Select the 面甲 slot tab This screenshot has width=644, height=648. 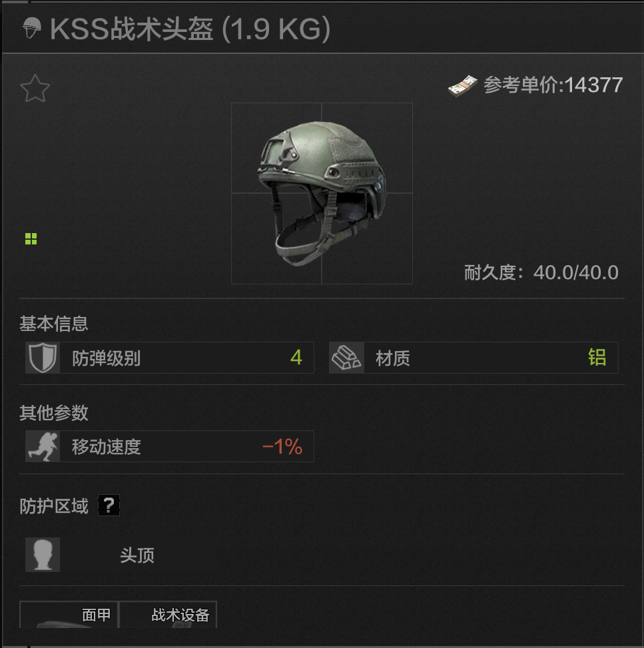tap(69, 615)
